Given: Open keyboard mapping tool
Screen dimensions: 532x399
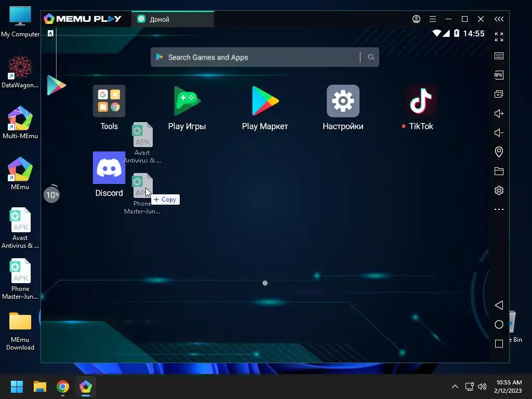Looking at the screenshot, I should pyautogui.click(x=499, y=56).
